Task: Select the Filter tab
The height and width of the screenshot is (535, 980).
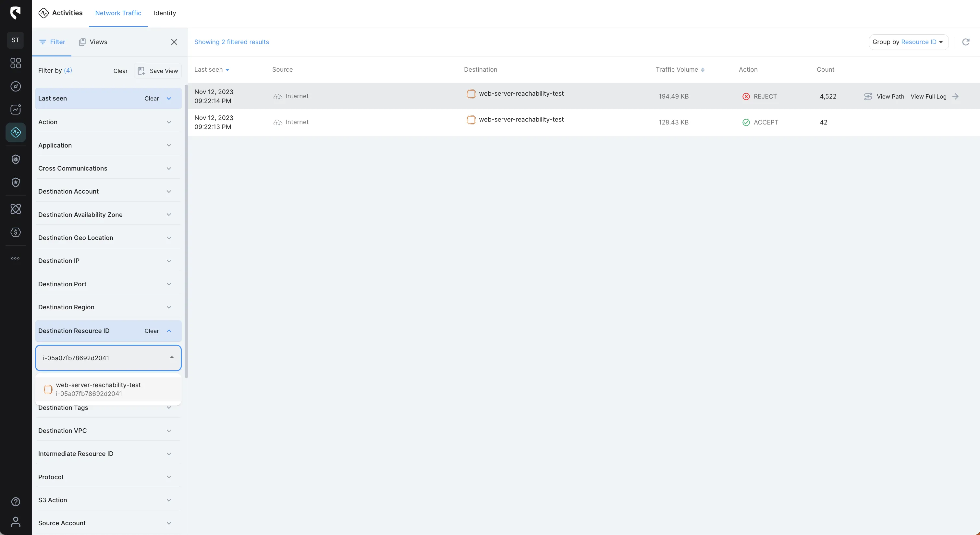Action: point(52,42)
